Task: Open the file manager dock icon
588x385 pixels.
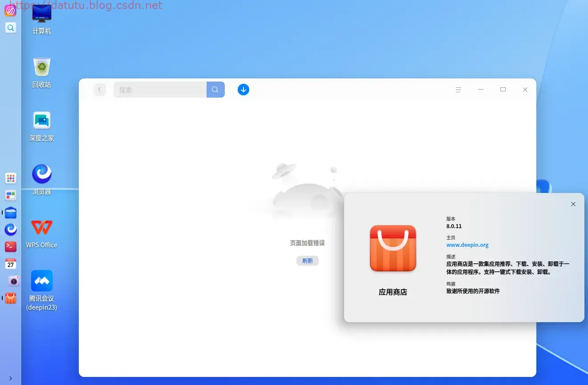Action: [x=11, y=213]
